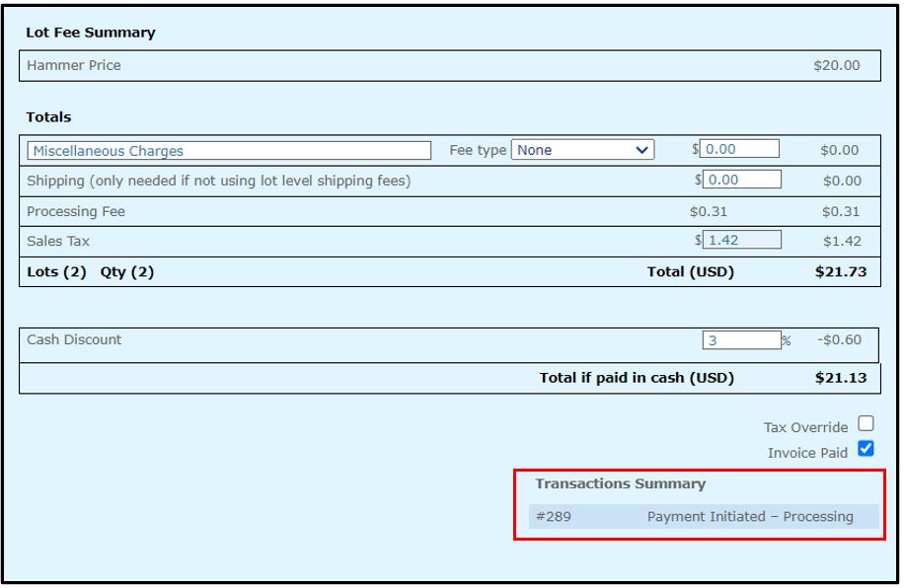
Task: Click the 'Sales Tax' row label
Action: (58, 241)
